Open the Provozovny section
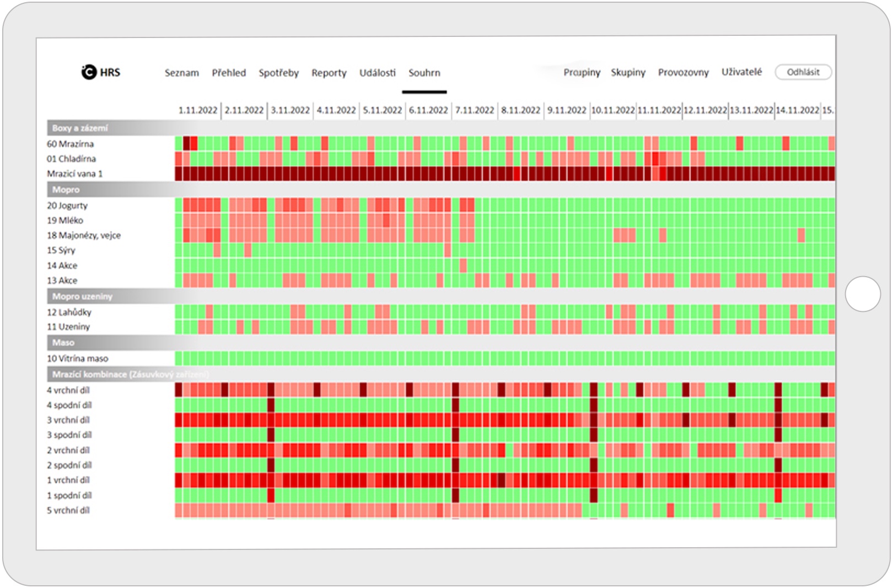The width and height of the screenshot is (893, 588). click(x=683, y=72)
